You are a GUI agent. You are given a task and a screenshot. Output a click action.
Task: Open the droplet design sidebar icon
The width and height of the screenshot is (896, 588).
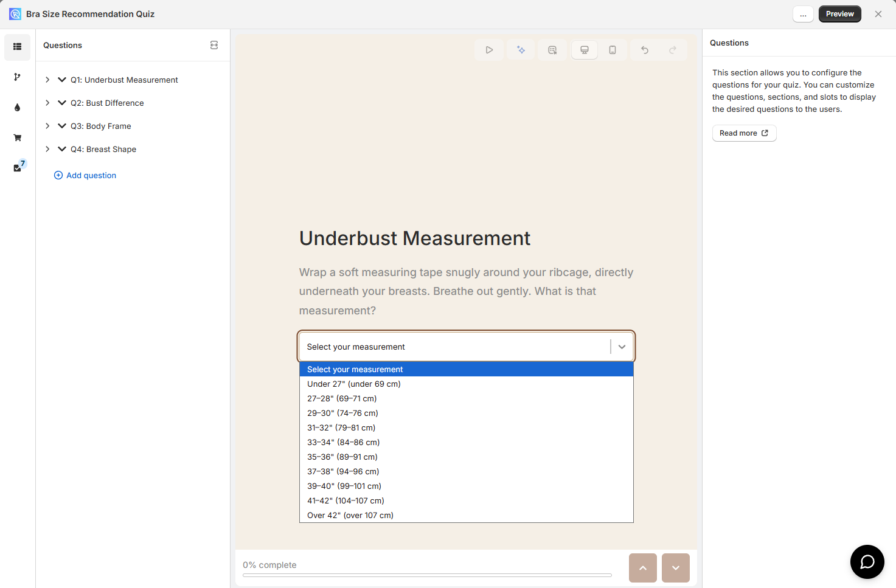coord(17,108)
